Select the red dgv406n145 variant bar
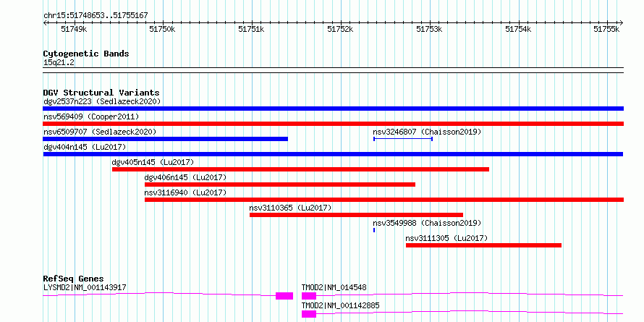 (x=280, y=185)
